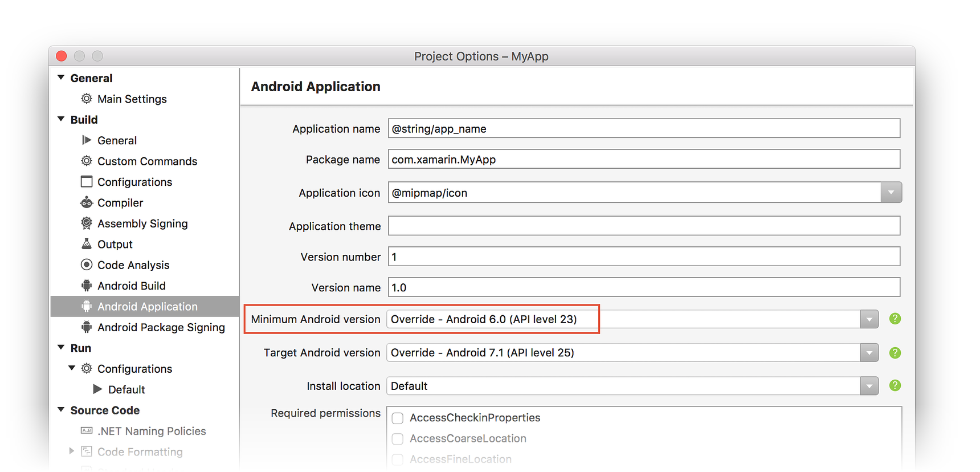This screenshot has height=472, width=980.
Task: Click the Application theme field
Action: [x=644, y=226]
